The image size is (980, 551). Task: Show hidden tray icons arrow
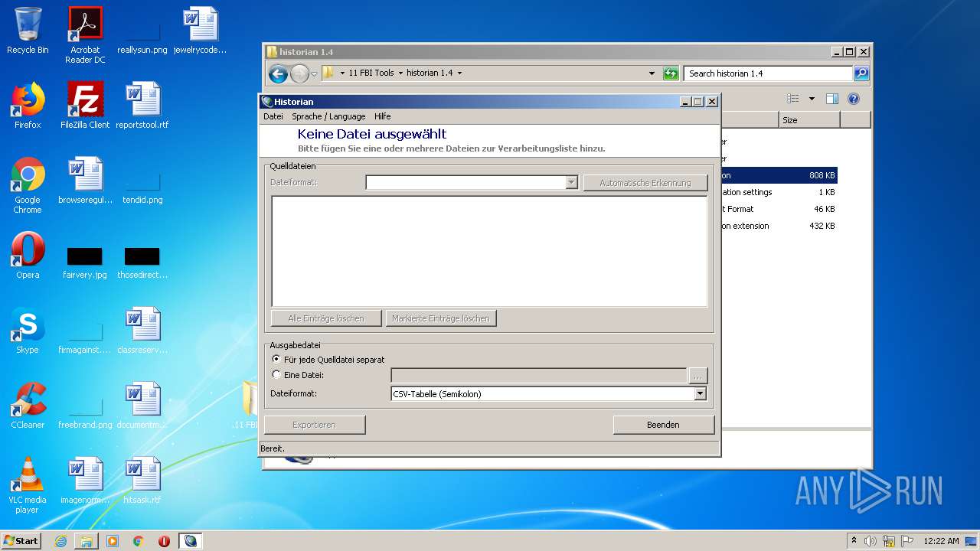tap(854, 541)
